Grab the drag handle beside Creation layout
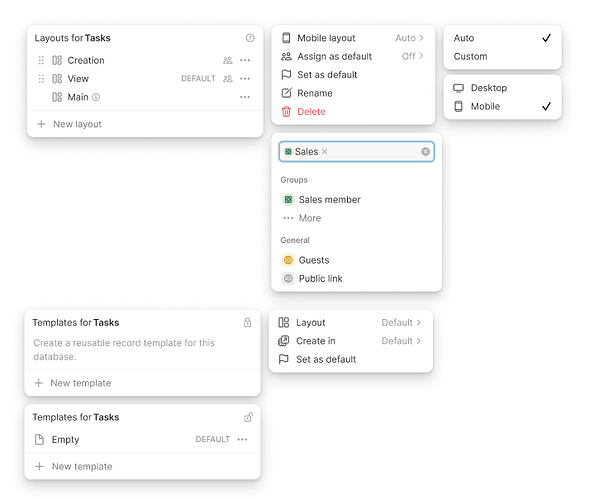The height and width of the screenshot is (500, 589). click(x=41, y=60)
